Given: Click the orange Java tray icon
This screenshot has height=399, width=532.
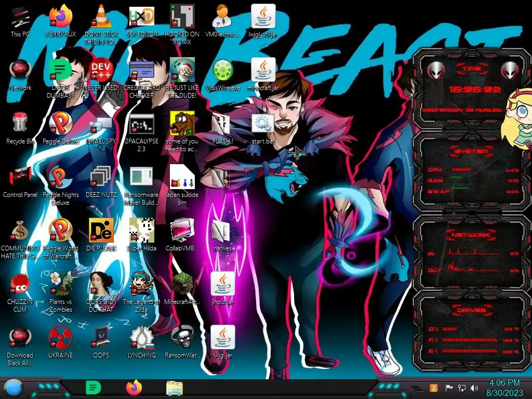Looking at the screenshot, I should [x=434, y=388].
